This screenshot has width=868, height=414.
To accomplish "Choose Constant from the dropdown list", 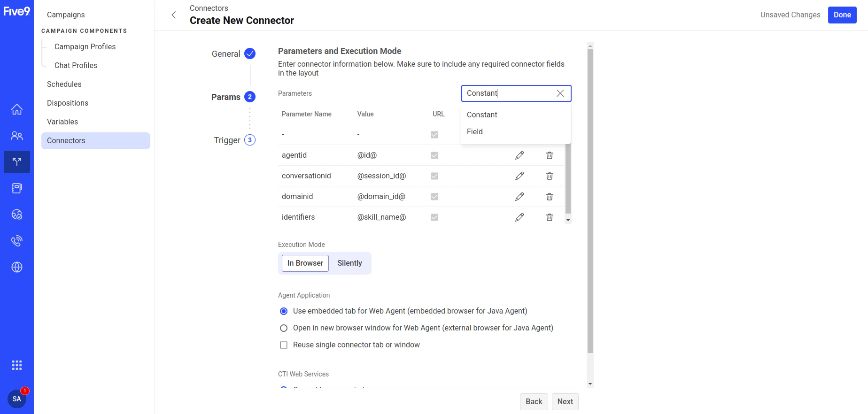I will [x=482, y=115].
